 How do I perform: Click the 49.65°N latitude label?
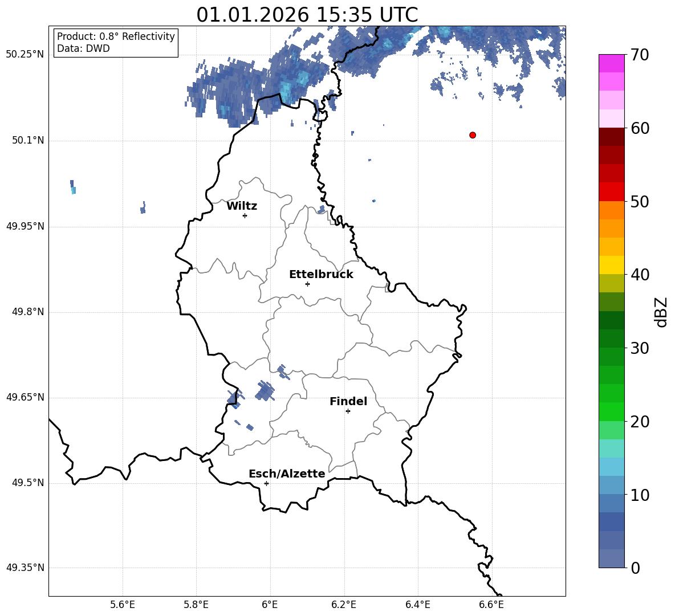25,397
